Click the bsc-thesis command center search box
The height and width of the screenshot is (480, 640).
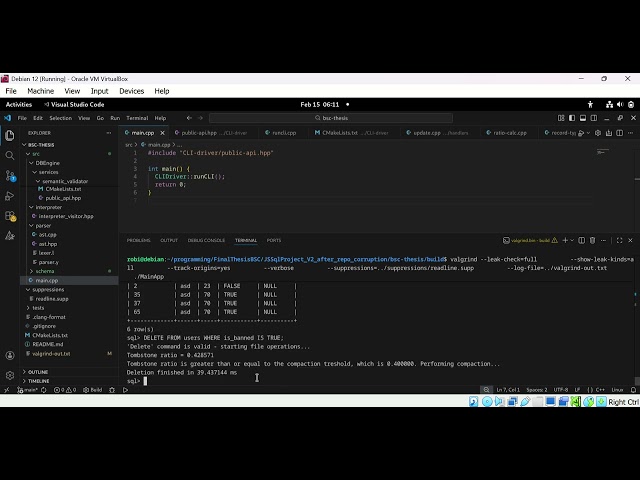click(331, 118)
